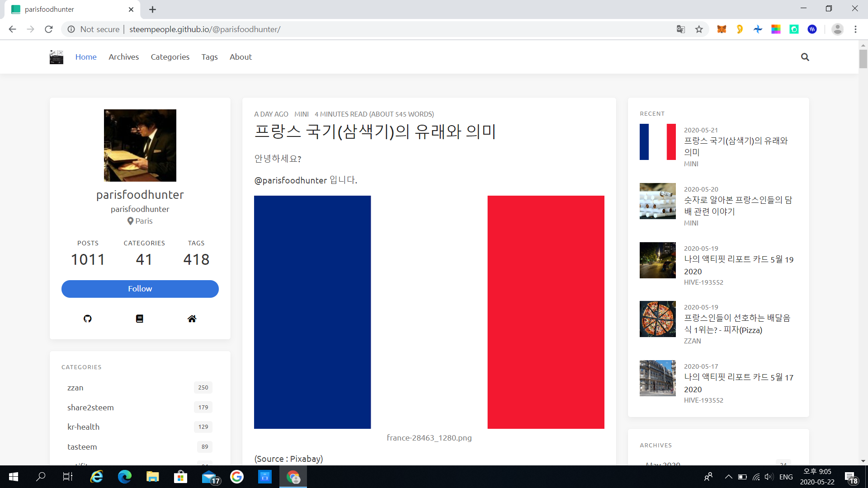Click the browser back arrow

coord(12,29)
